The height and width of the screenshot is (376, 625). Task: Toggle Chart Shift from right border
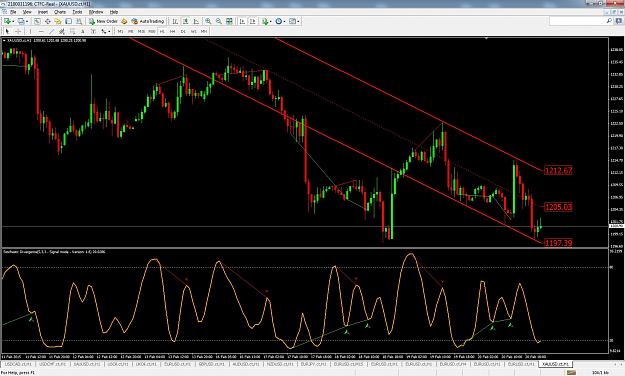(x=252, y=21)
